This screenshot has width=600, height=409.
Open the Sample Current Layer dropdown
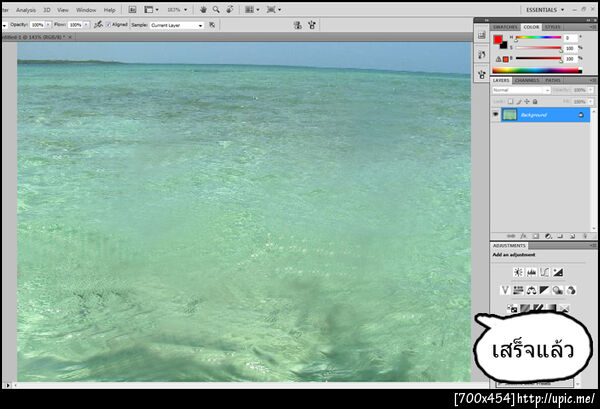(176, 25)
